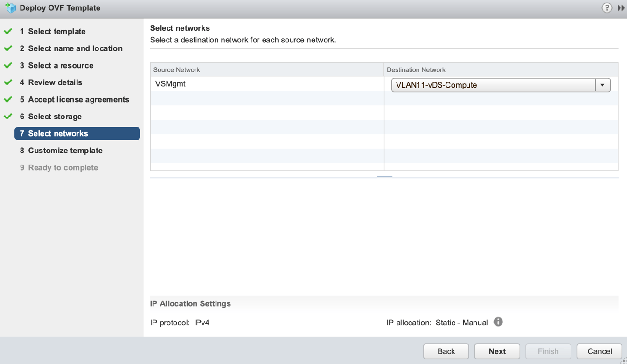The image size is (627, 364).
Task: Jump to step 8 Customize template
Action: click(65, 151)
